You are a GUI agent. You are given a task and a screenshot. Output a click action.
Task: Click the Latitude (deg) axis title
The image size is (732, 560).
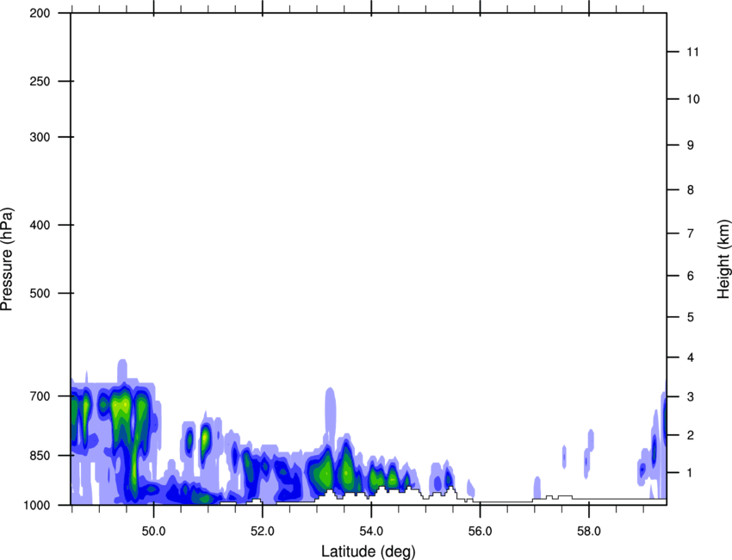tap(369, 551)
